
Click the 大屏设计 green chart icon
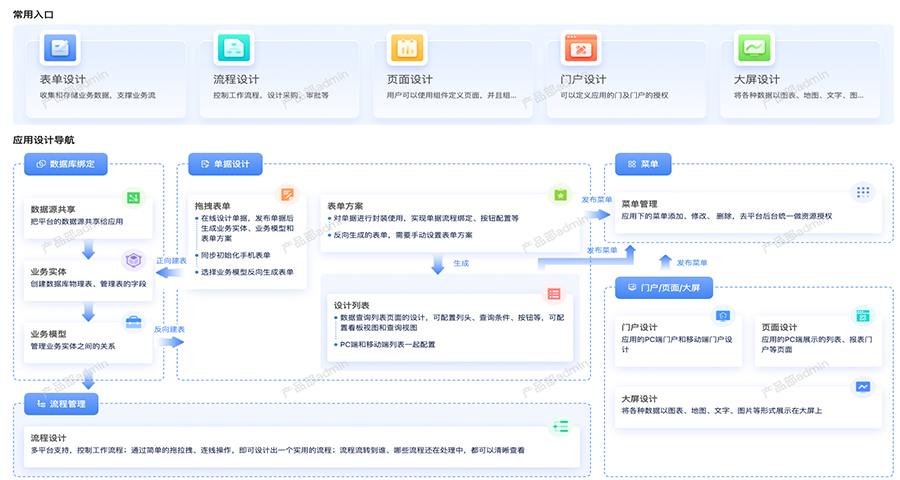point(753,48)
